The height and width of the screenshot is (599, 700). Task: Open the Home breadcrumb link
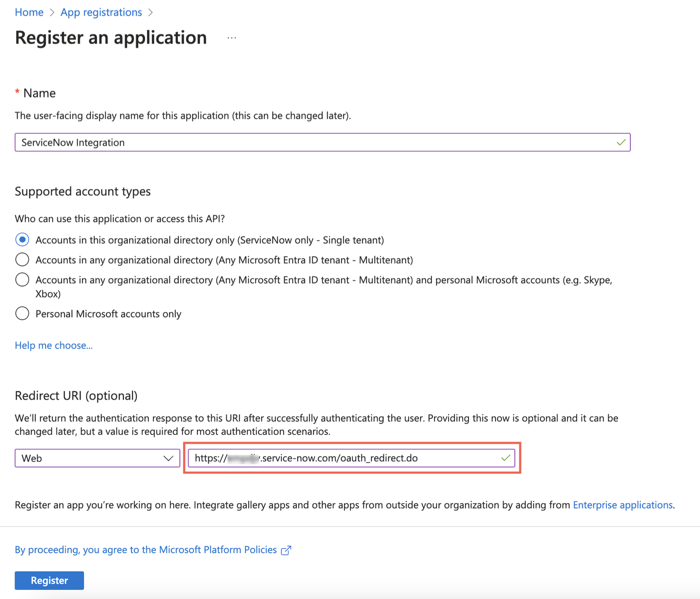pos(29,12)
